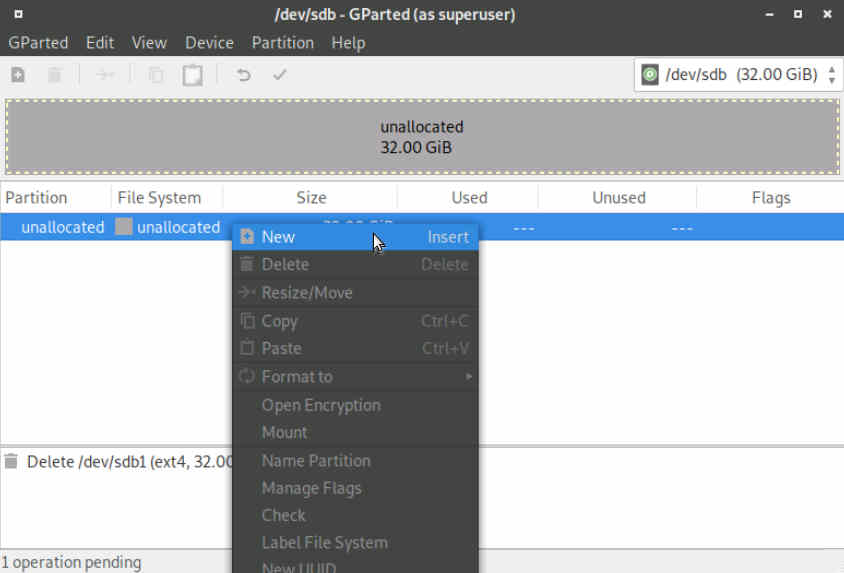Choose Manage Flags in the context menu
Screen dimensions: 844x573
(x=355, y=488)
